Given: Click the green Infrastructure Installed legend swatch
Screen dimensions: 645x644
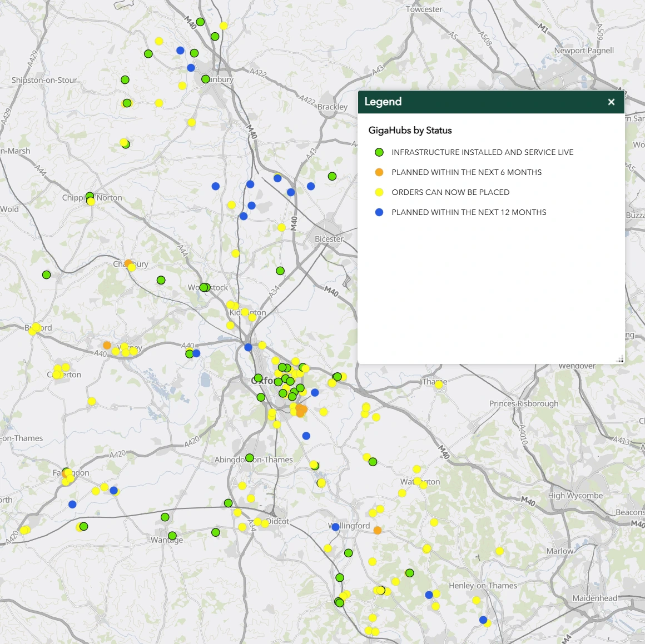Looking at the screenshot, I should pos(379,152).
